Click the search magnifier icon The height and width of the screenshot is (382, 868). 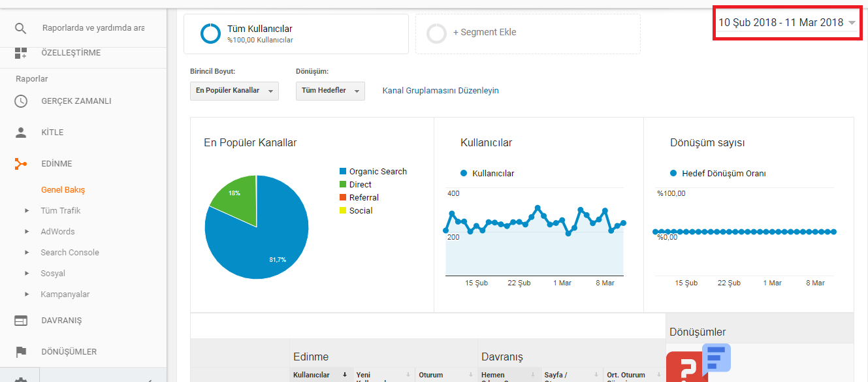(x=21, y=28)
